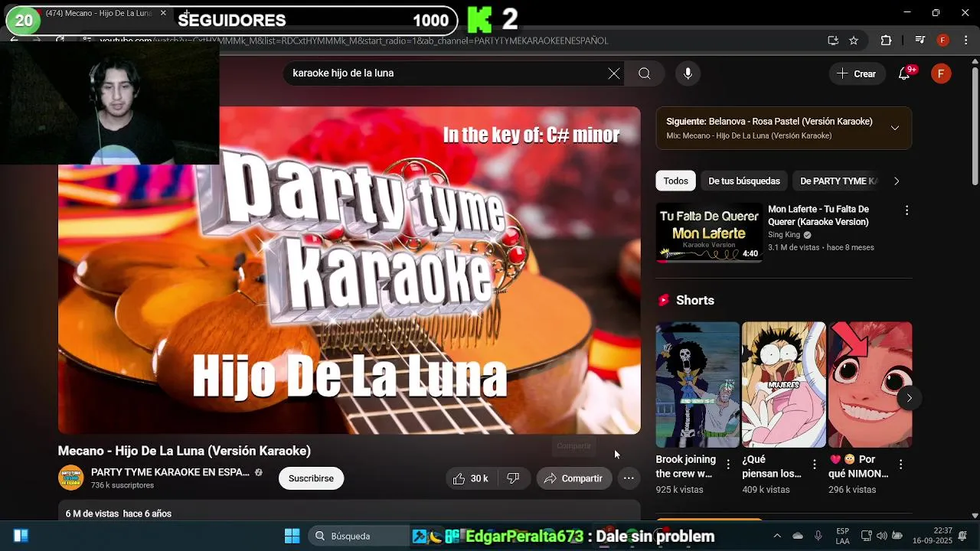Select the Todos filter chip

tap(675, 181)
